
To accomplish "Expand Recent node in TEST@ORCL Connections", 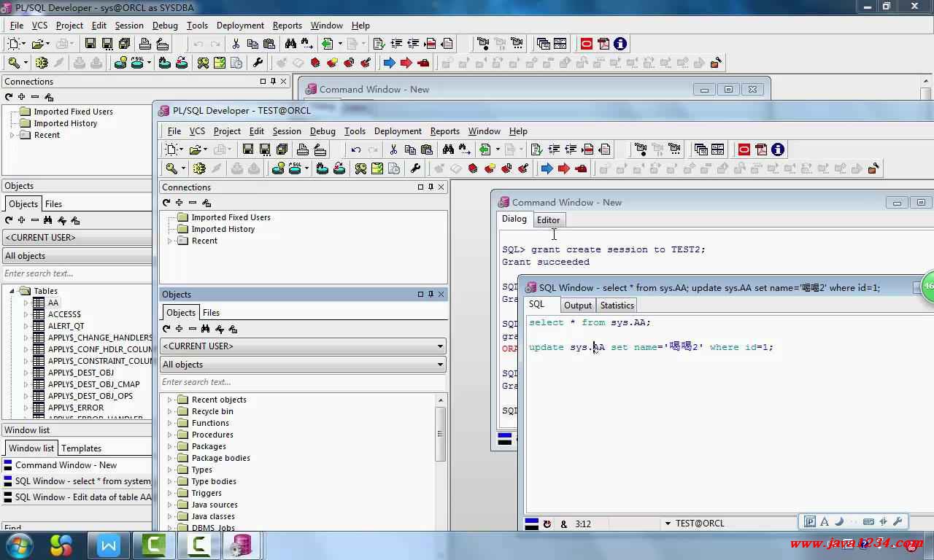I will (x=170, y=241).
